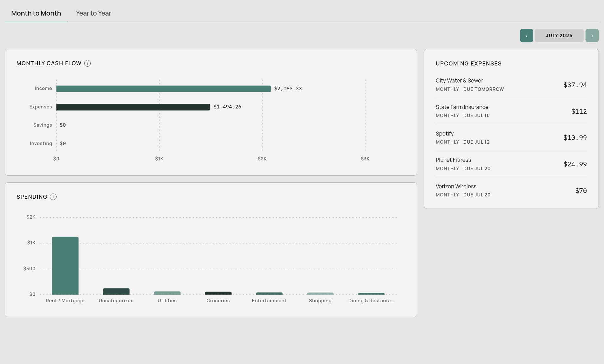This screenshot has width=604, height=364.
Task: Click the DUE JUL 12 label
Action: coord(476,142)
